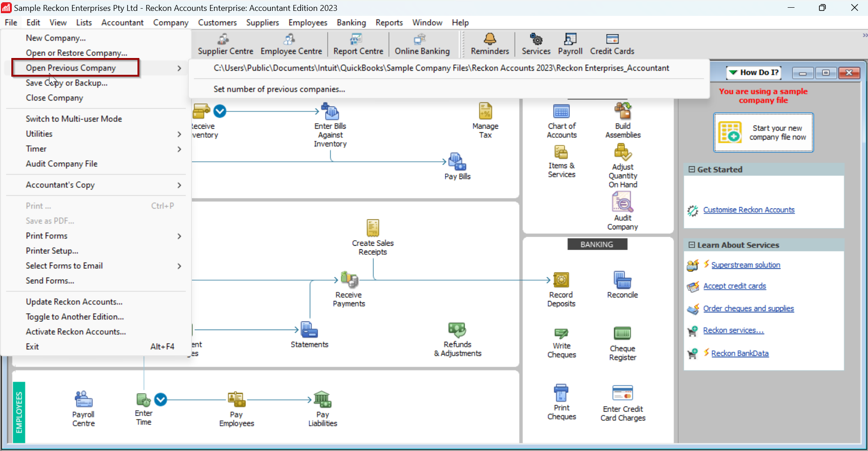Click the Pay Bills icon
Viewport: 868px width, 451px height.
coord(457,162)
